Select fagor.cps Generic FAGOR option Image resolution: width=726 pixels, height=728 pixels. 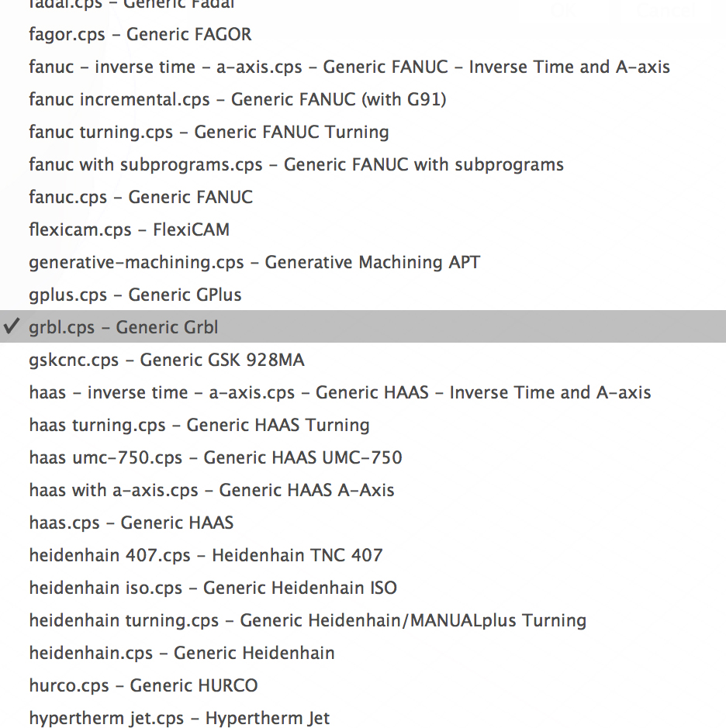(x=140, y=34)
